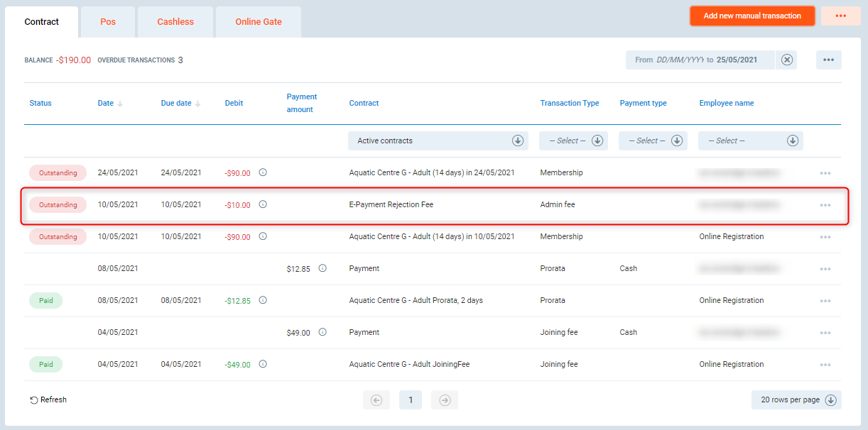Click info icon beside -$10.00 debit
Viewport: 868px width, 430px height.
point(262,204)
